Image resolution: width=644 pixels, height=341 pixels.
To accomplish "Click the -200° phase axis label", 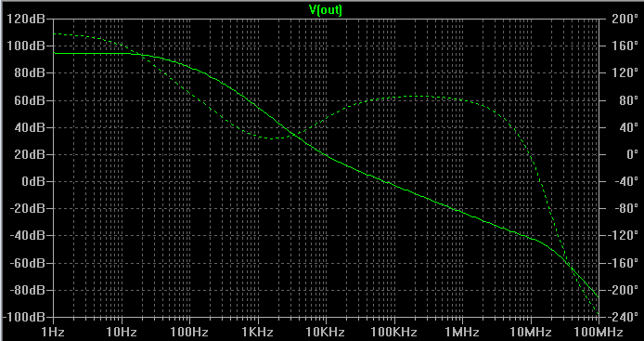I will [x=623, y=291].
